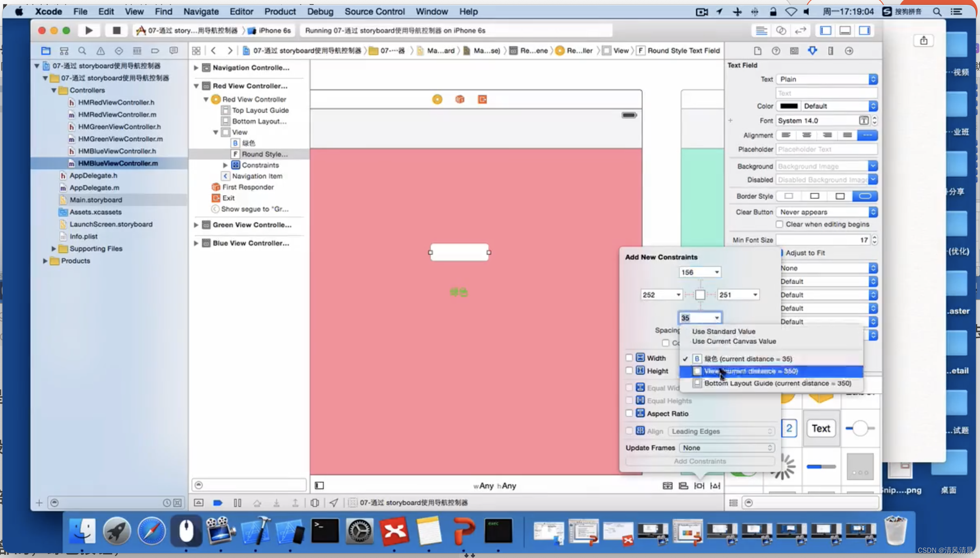Click Use Standard Value option
This screenshot has height=558, width=980.
coord(724,331)
